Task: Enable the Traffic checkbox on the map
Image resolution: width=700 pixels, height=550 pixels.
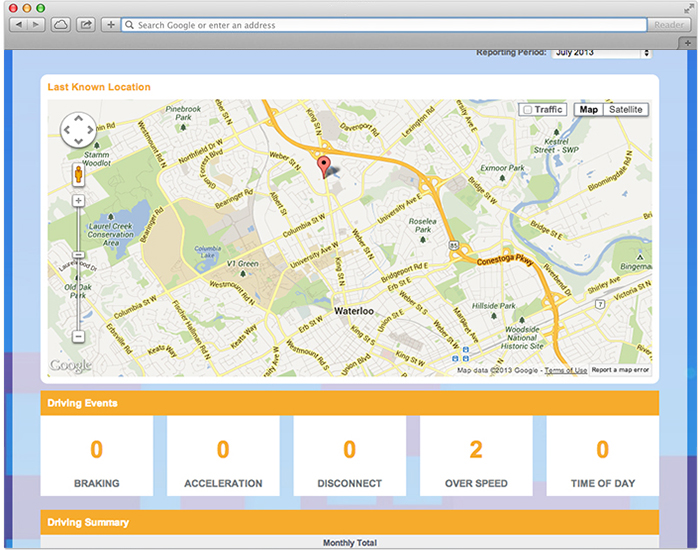Action: click(x=528, y=110)
